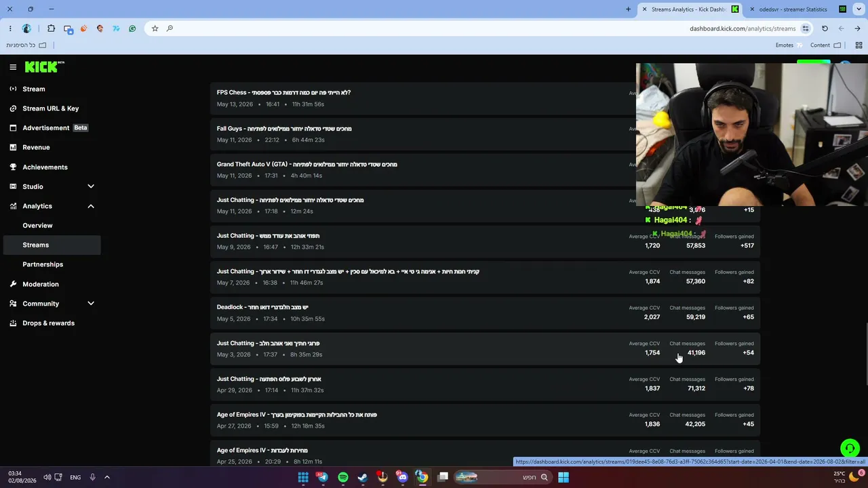This screenshot has height=488, width=868.
Task: Open Steam from the taskbar
Action: (x=363, y=477)
